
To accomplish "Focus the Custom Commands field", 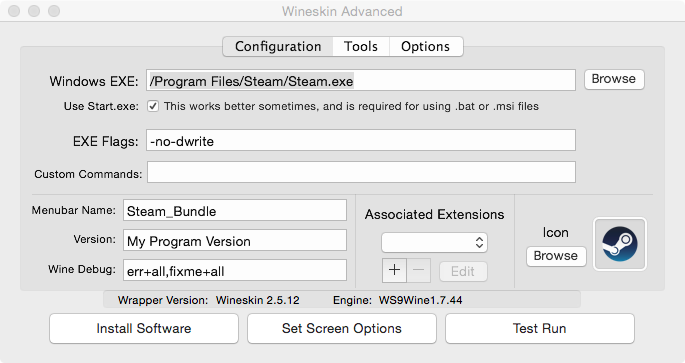I will coord(361,172).
